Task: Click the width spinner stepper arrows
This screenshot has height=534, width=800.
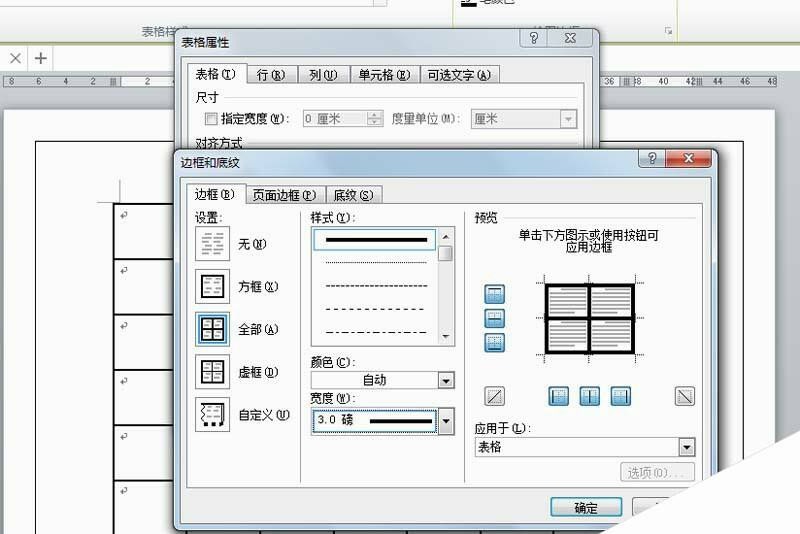Action: pyautogui.click(x=374, y=119)
